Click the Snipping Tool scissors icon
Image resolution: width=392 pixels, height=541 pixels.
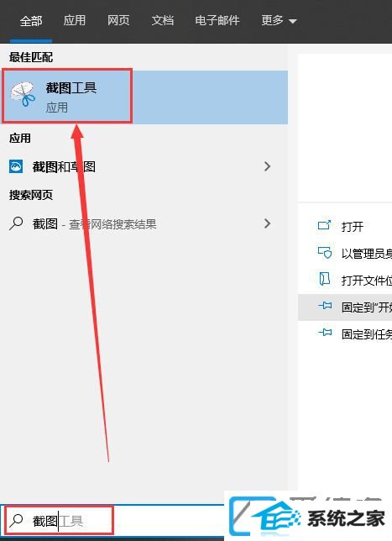click(23, 94)
